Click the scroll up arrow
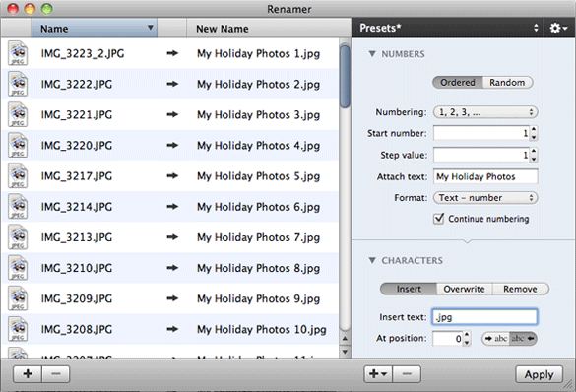 tap(345, 339)
